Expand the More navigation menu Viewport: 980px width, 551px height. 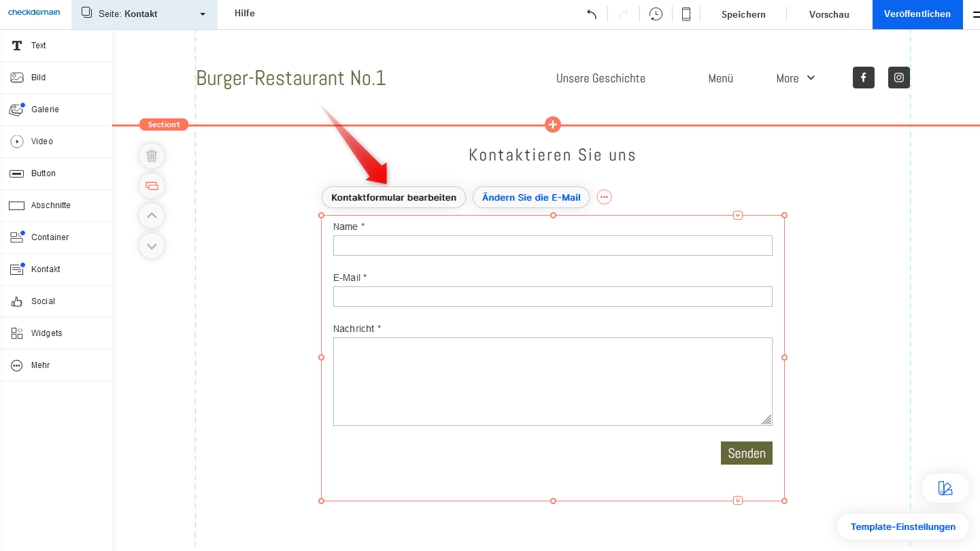(x=795, y=78)
